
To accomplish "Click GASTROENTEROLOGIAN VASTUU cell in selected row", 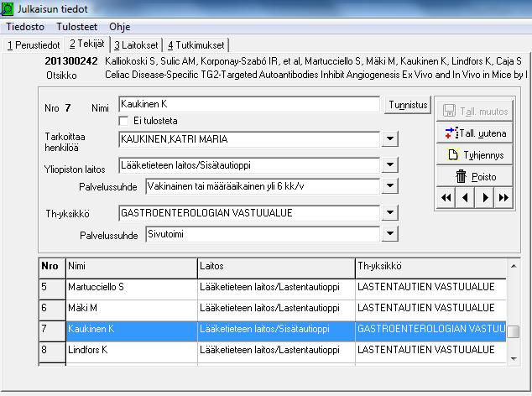I will [431, 331].
